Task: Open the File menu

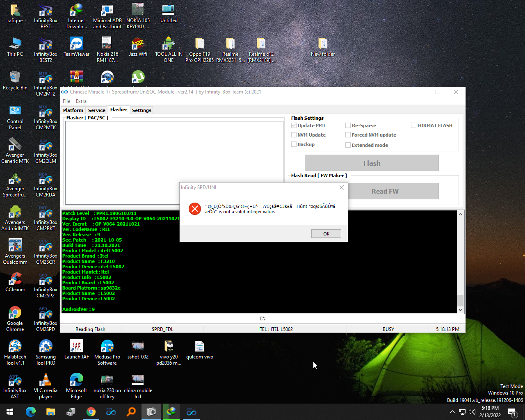Action: (x=66, y=101)
